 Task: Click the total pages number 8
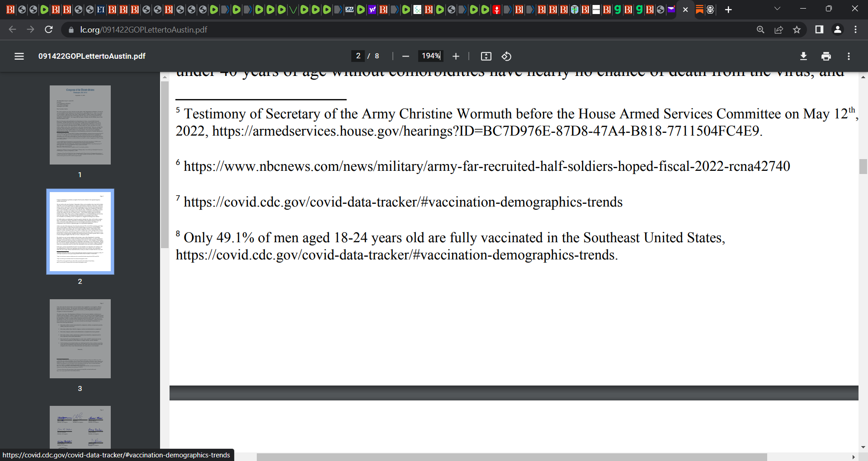(377, 56)
